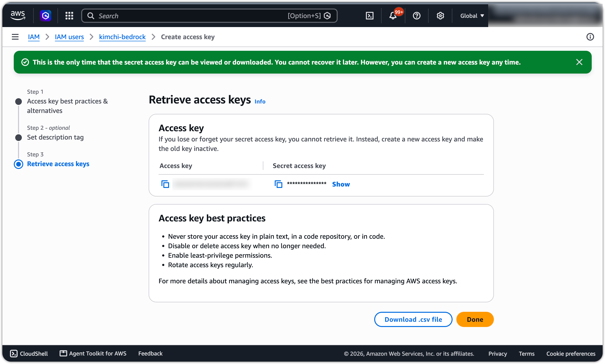Click the 'Create access key' breadcrumb text
The width and height of the screenshot is (605, 364).
coord(188,37)
